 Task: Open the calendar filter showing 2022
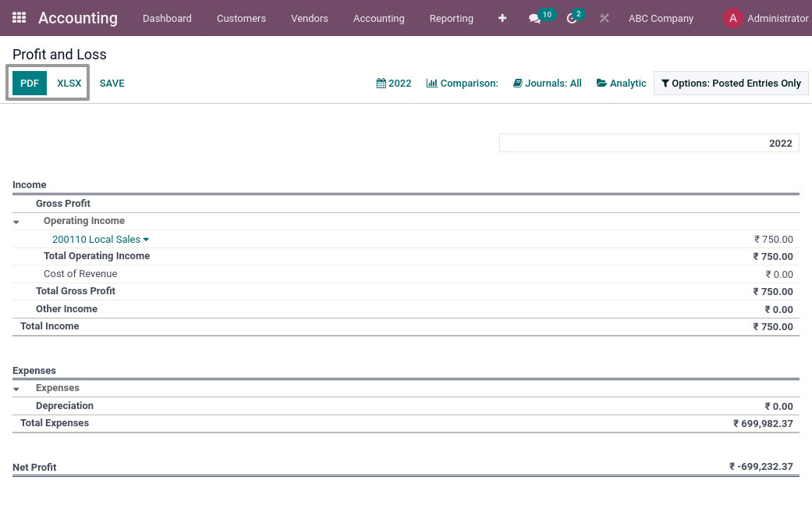tap(394, 84)
